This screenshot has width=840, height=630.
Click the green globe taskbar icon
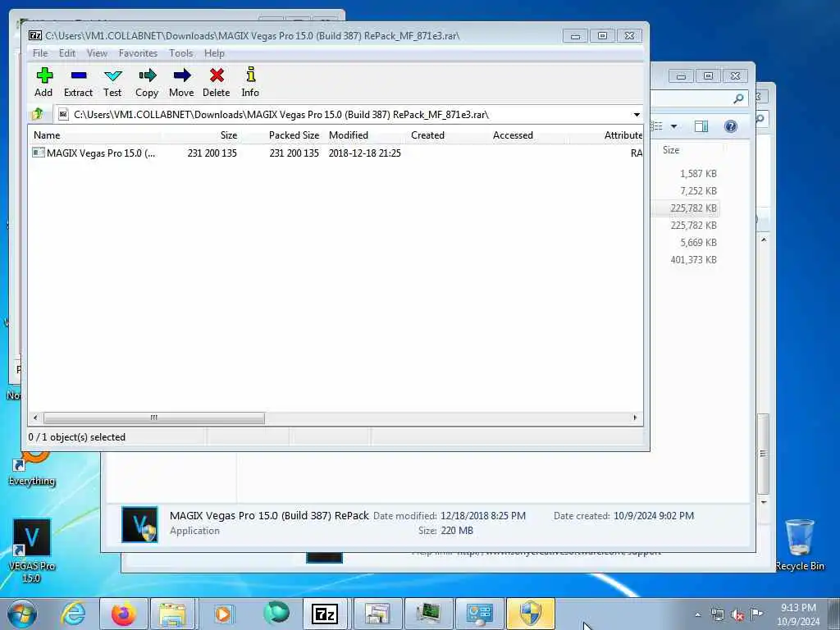pyautogui.click(x=276, y=613)
